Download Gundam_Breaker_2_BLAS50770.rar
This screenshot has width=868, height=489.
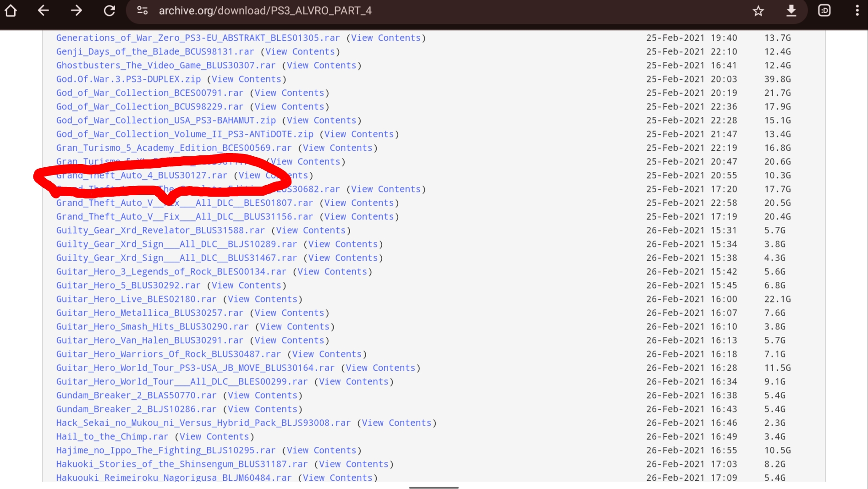click(136, 396)
